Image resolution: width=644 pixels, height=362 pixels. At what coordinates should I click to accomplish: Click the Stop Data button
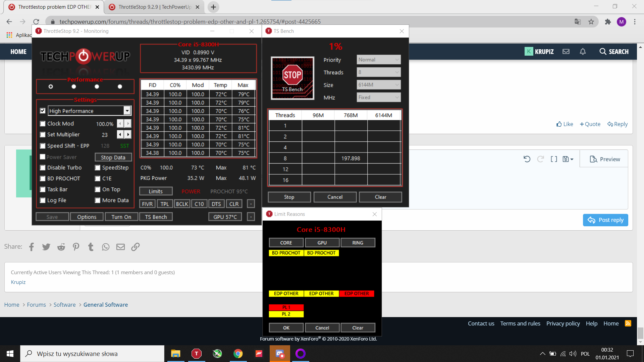[113, 157]
